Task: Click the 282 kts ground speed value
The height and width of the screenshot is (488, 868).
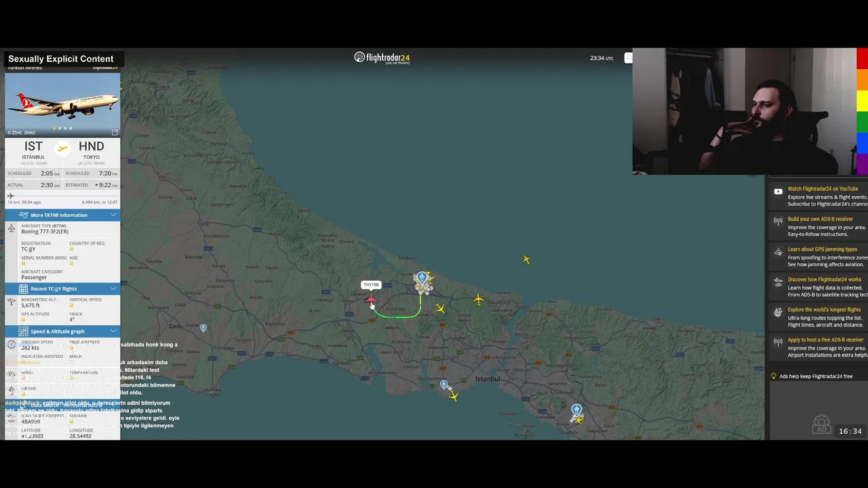Action: coord(30,348)
